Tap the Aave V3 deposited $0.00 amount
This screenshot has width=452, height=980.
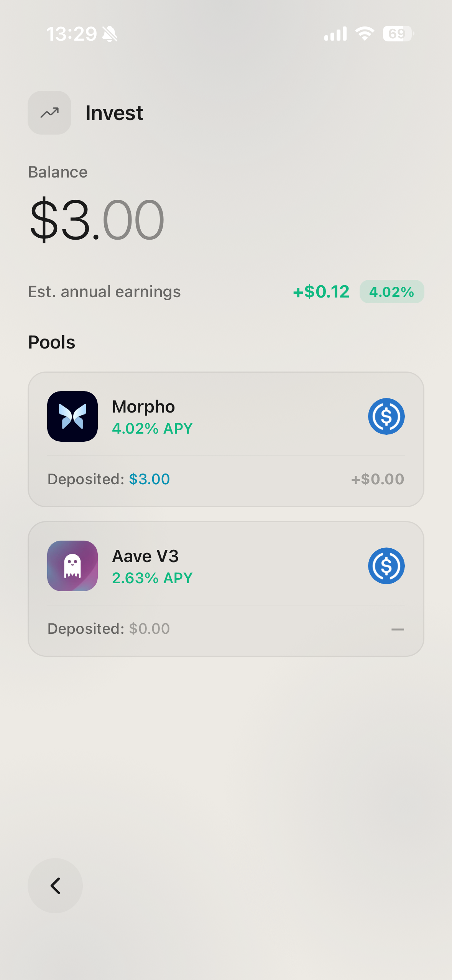pyautogui.click(x=149, y=629)
